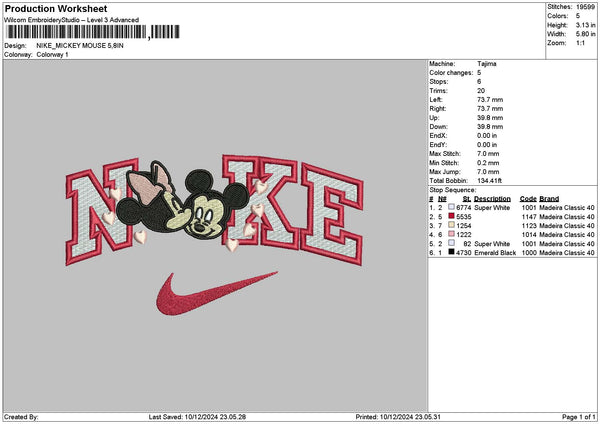This screenshot has width=600, height=424.
Task: Click the cream swatch with 1254 stitches
Action: click(x=452, y=225)
